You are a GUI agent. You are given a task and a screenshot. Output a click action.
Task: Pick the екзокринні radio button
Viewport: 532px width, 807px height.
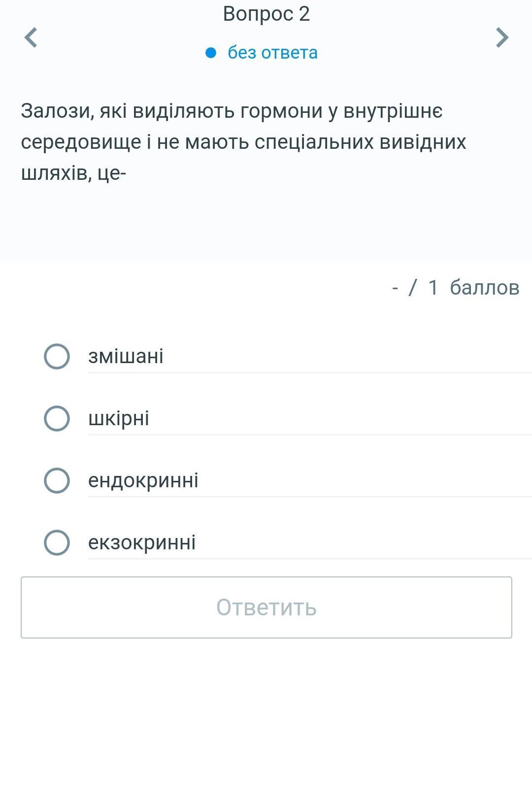(x=57, y=542)
